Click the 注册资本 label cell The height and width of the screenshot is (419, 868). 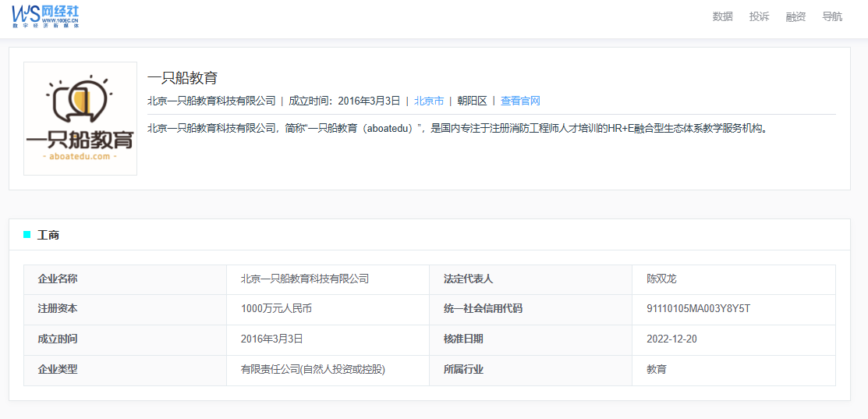coord(125,310)
